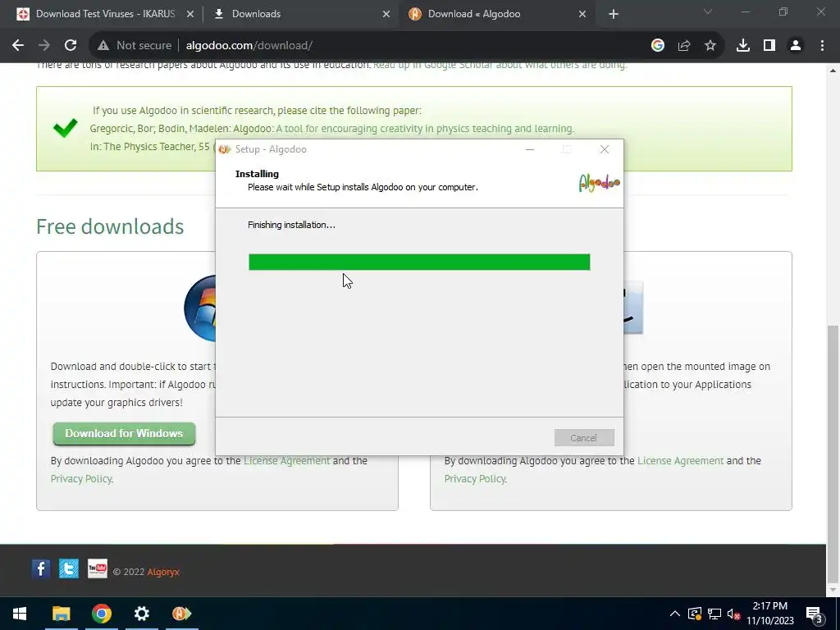This screenshot has width=840, height=630.
Task: Toggle the Chrome side panel icon
Action: pyautogui.click(x=769, y=46)
